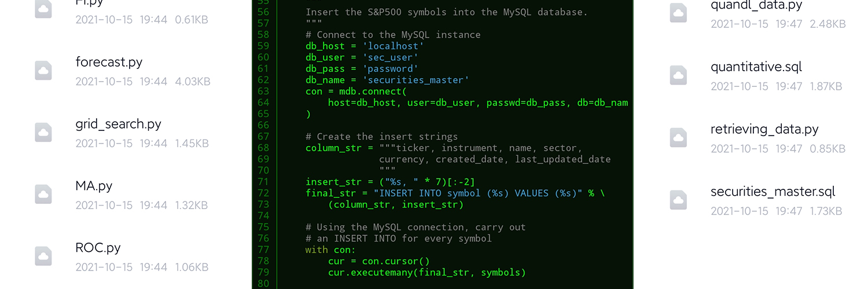868x289 pixels.
Task: Open the securities_master.sql file name
Action: 773,191
